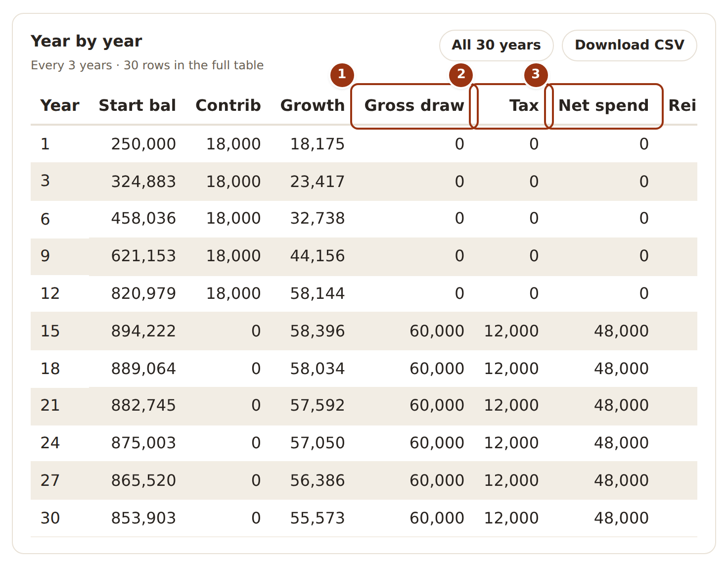Click growth value 58,144

318,293
